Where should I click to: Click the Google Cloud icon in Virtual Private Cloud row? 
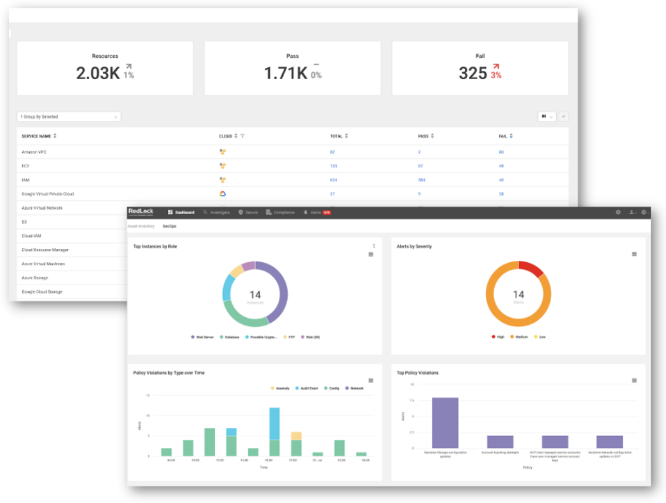pos(223,194)
